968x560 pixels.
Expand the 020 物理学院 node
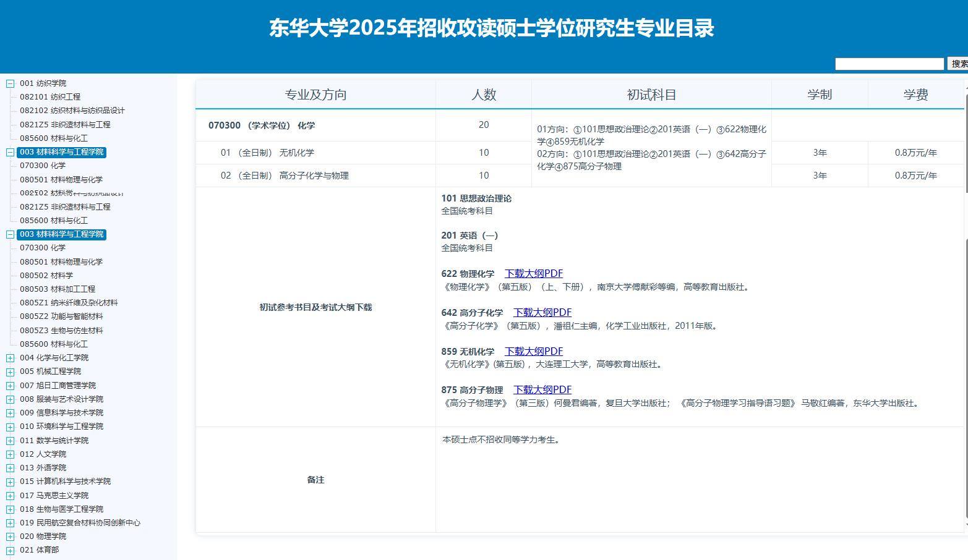coord(10,537)
